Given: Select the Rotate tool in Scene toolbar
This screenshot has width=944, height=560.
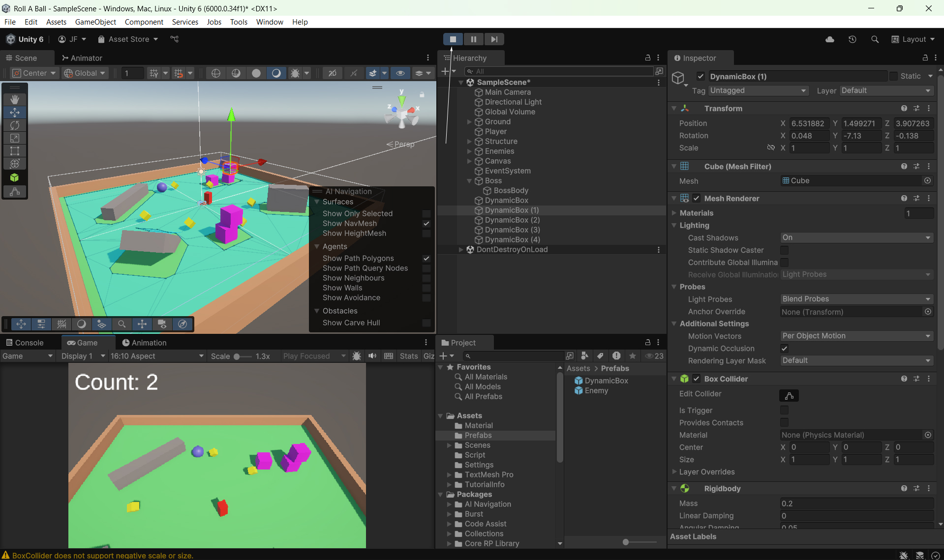Looking at the screenshot, I should pyautogui.click(x=15, y=125).
